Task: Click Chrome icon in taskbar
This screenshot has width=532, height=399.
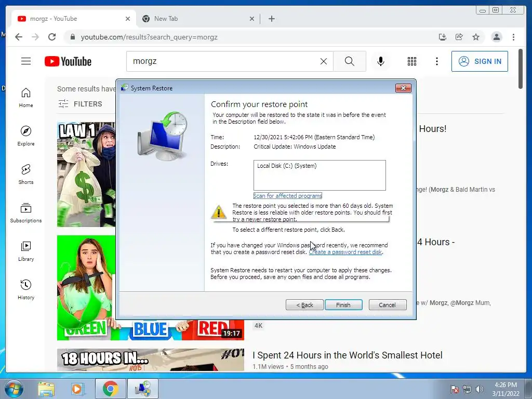Action: 110,389
